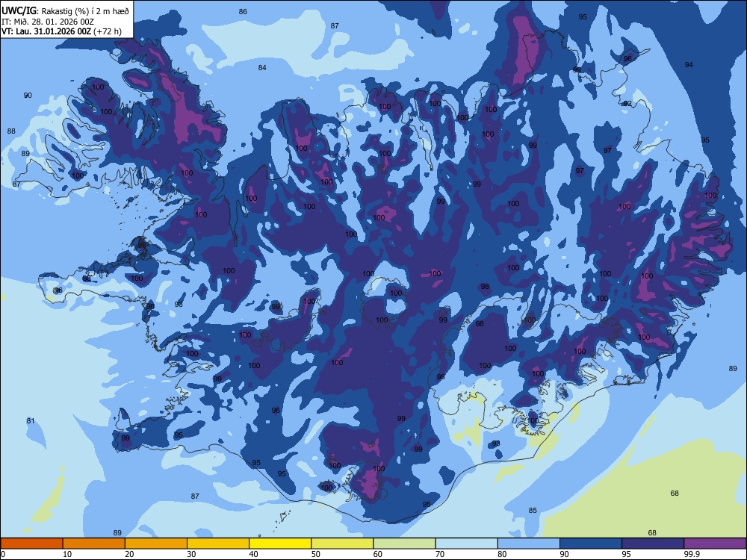Image resolution: width=747 pixels, height=560 pixels.
Task: Select the 20–30 amber legend swatch
Action: (156, 544)
